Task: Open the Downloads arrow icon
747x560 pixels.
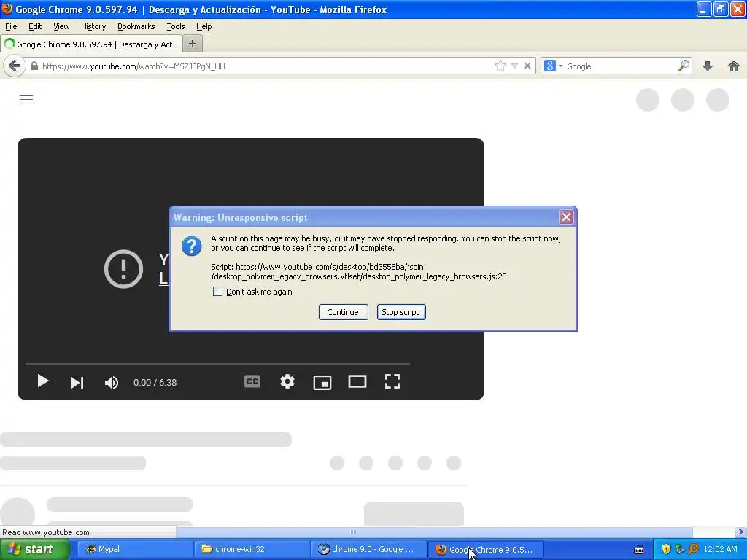Action: [708, 66]
